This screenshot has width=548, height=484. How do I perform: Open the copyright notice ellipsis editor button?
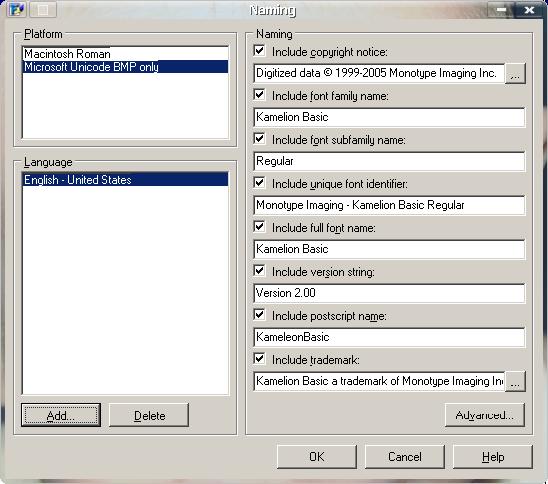pos(515,73)
